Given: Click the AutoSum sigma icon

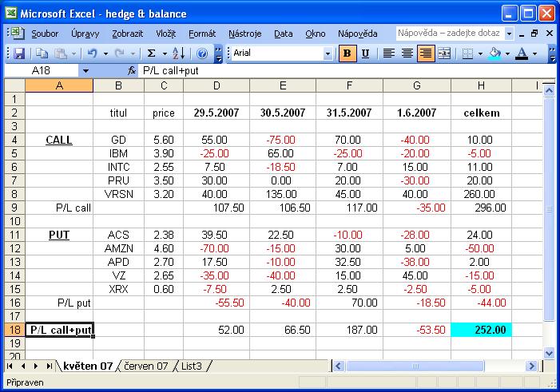Looking at the screenshot, I should (x=152, y=53).
